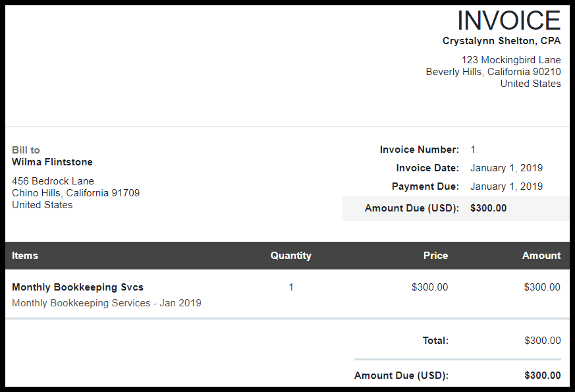Select the Monthly Bookkeeping Svcs line item

[78, 287]
